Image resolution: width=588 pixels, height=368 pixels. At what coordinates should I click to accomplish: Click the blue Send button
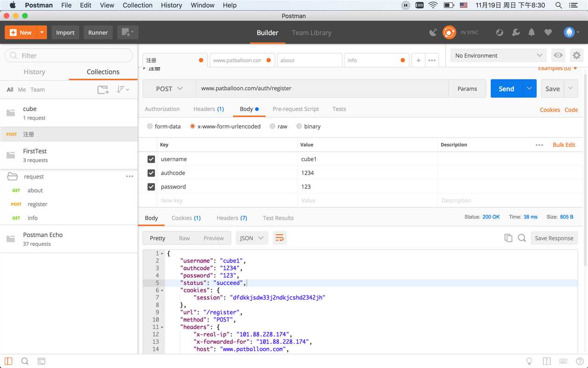click(507, 88)
